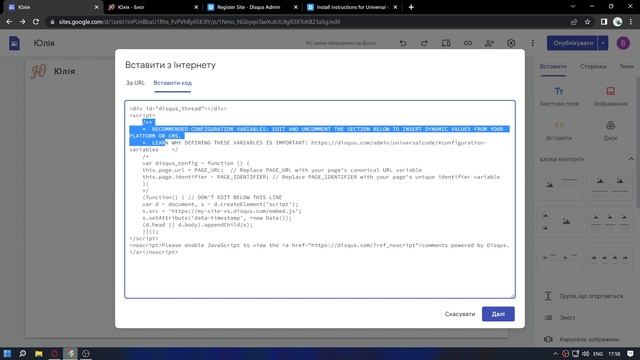Click the redo arrow icon
Image resolution: width=640 pixels, height=360 pixels.
(x=424, y=43)
